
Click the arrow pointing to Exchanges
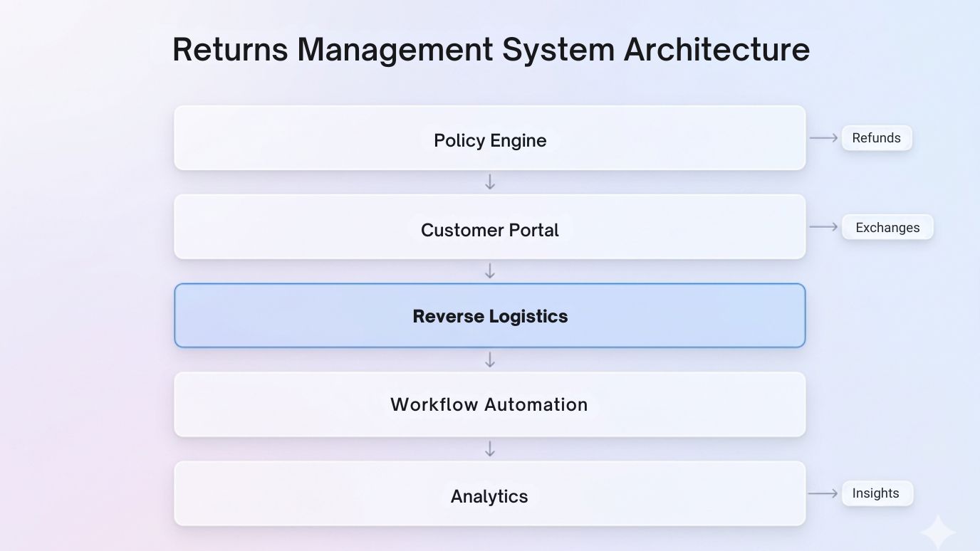tap(823, 226)
